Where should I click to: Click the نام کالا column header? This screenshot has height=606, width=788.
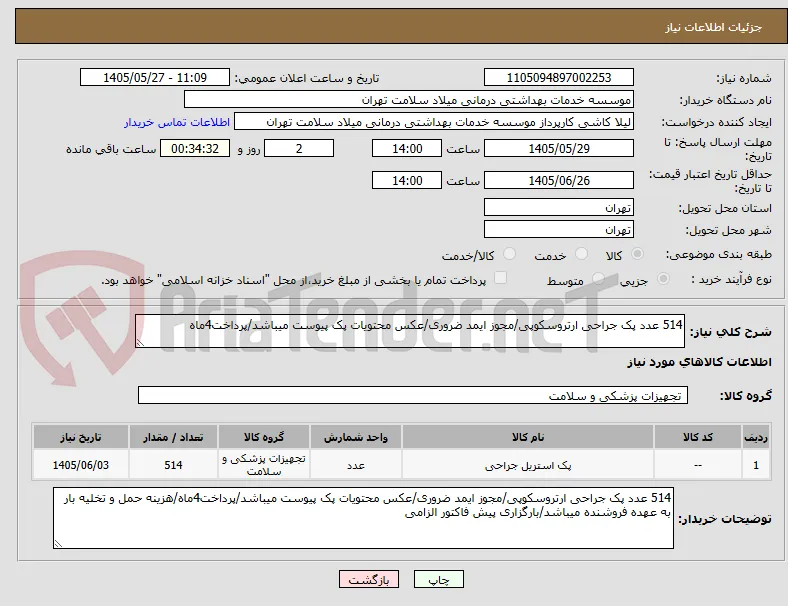(528, 437)
